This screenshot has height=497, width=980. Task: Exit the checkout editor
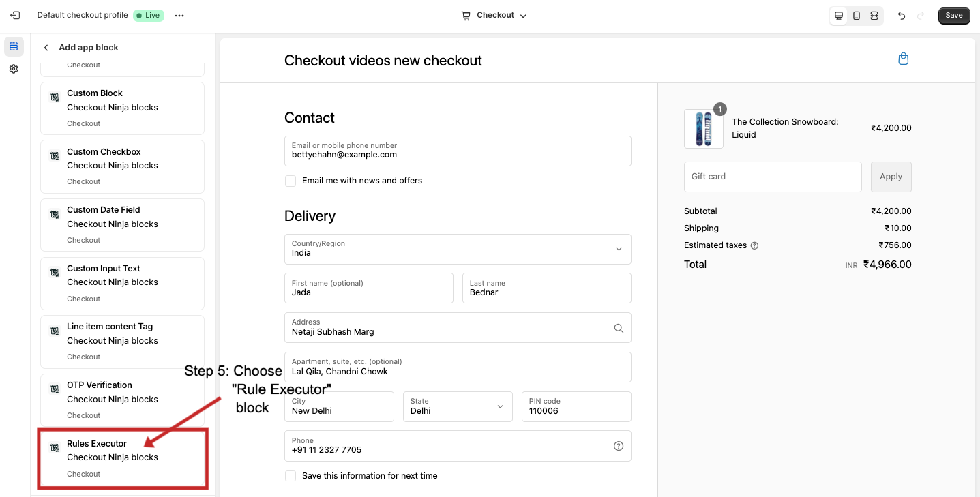coord(14,14)
